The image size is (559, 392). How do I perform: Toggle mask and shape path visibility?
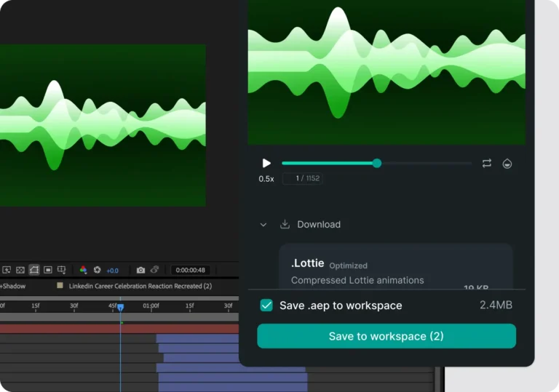tap(34, 270)
